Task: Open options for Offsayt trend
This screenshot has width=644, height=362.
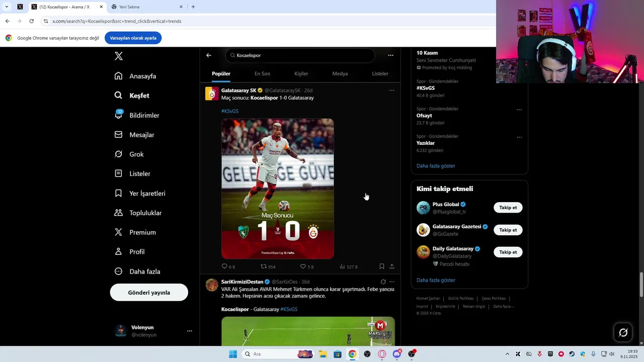Action: 519,110
